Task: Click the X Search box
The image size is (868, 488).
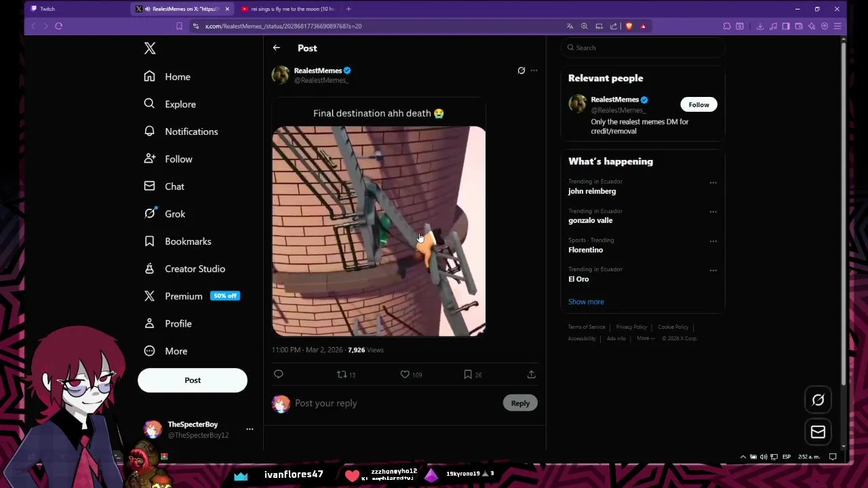Action: tap(643, 47)
